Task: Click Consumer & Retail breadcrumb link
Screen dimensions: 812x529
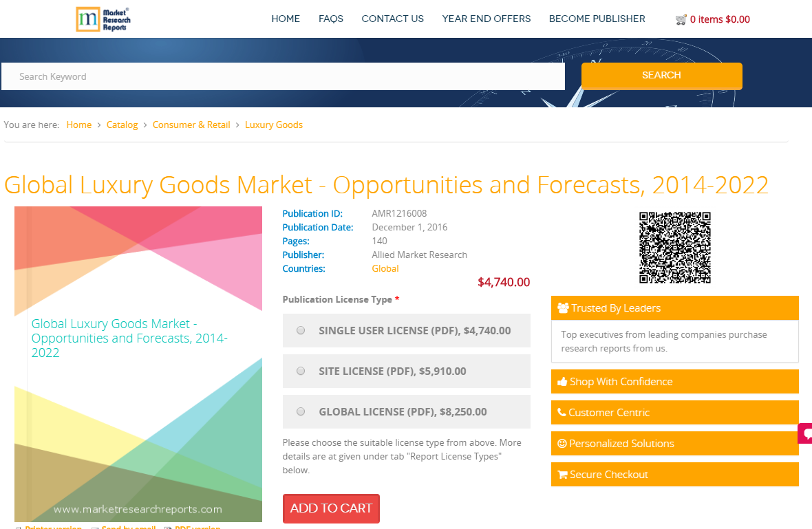Action: coord(191,125)
